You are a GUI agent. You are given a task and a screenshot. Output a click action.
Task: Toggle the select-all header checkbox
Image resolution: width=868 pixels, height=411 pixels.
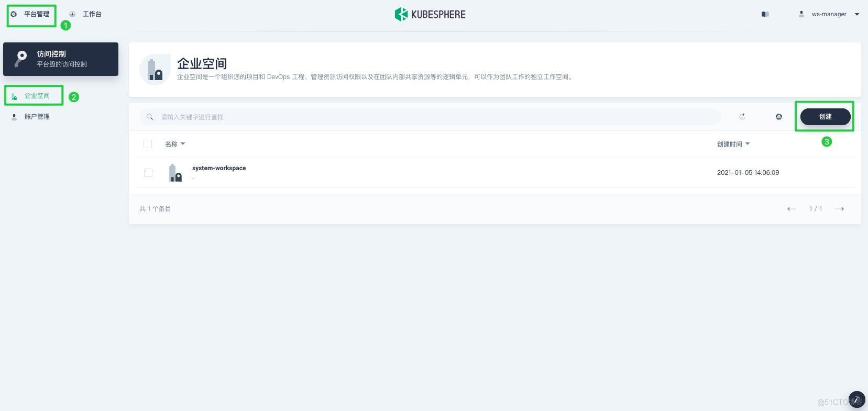pyautogui.click(x=148, y=144)
